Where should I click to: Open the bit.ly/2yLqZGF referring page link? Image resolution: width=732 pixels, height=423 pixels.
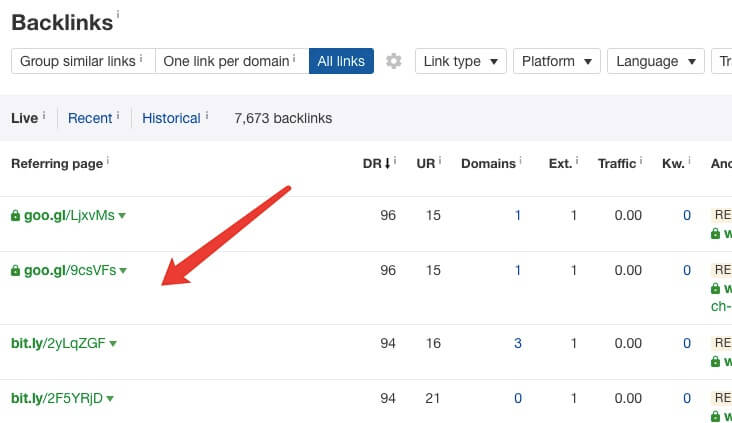coord(58,343)
